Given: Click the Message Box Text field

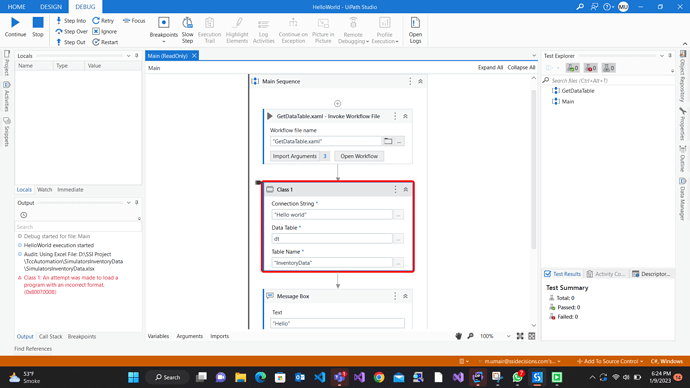Looking at the screenshot, I should 337,323.
